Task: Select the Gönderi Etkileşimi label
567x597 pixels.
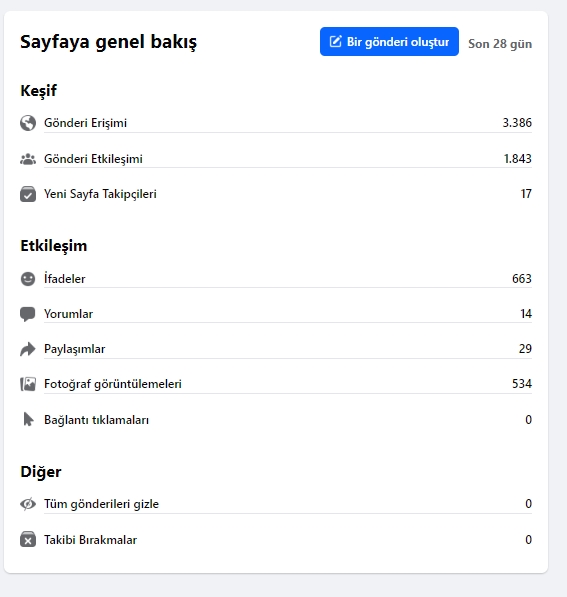Action: click(93, 159)
